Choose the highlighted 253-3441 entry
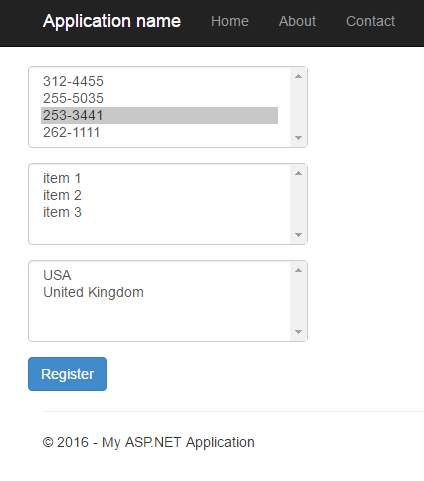This screenshot has height=481, width=424. 159,115
